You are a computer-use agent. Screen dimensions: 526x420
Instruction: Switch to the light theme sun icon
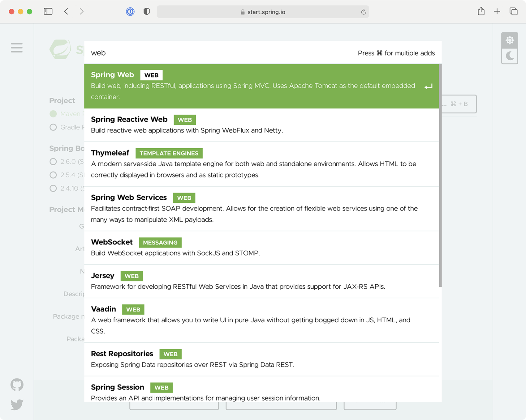[x=510, y=40]
